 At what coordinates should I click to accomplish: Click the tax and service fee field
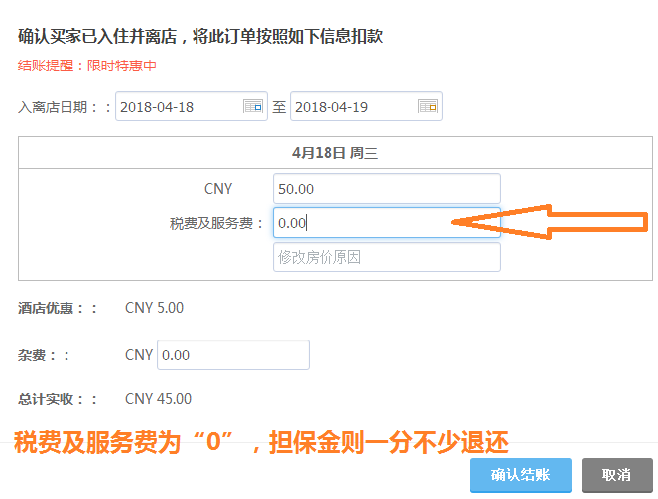[x=386, y=222]
